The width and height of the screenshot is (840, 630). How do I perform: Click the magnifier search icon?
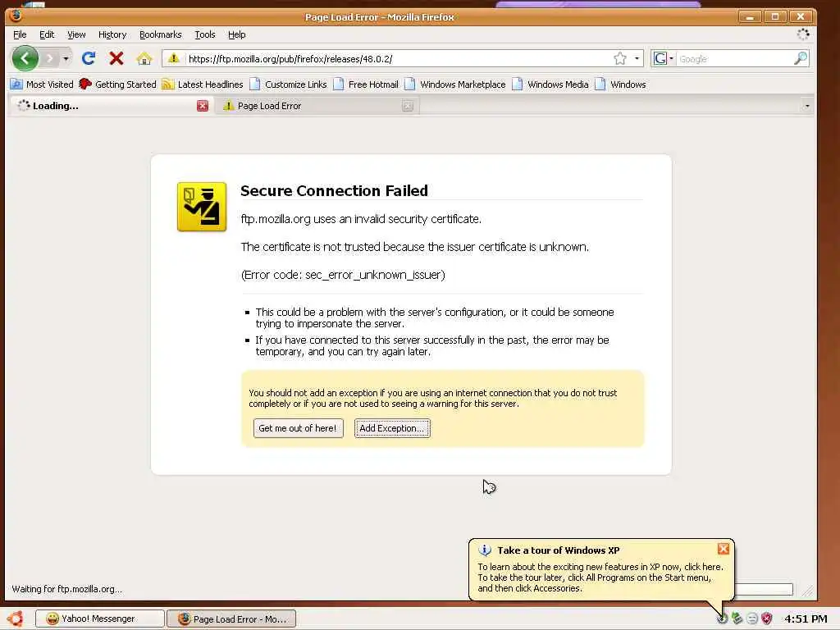click(801, 58)
